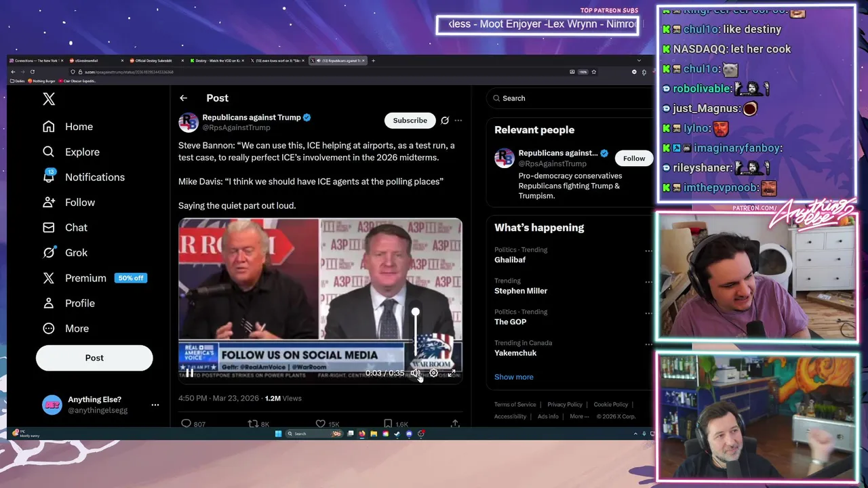
Task: Go to Home in the sidebar
Action: pos(68,127)
